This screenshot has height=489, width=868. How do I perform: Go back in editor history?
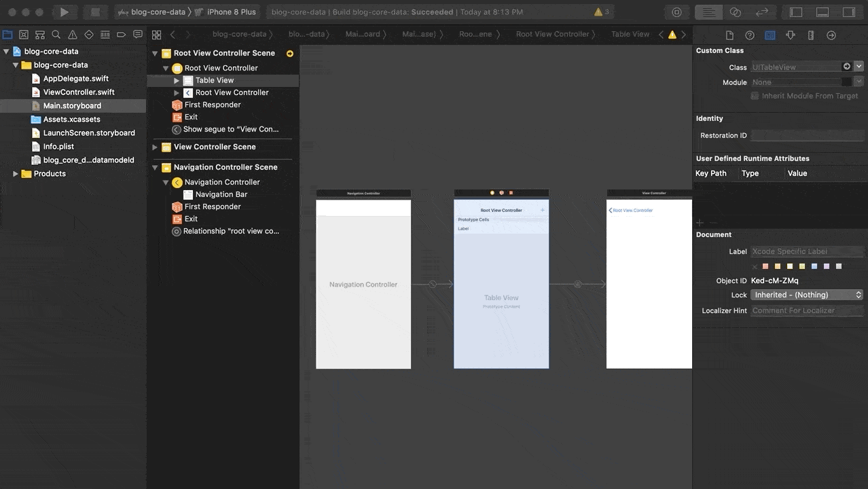coord(173,35)
